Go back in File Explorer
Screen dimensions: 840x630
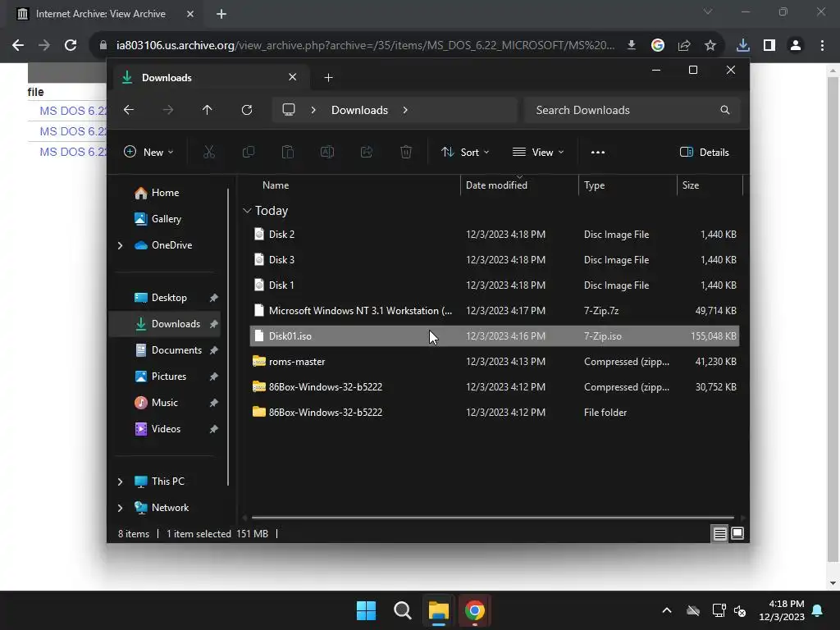[129, 110]
